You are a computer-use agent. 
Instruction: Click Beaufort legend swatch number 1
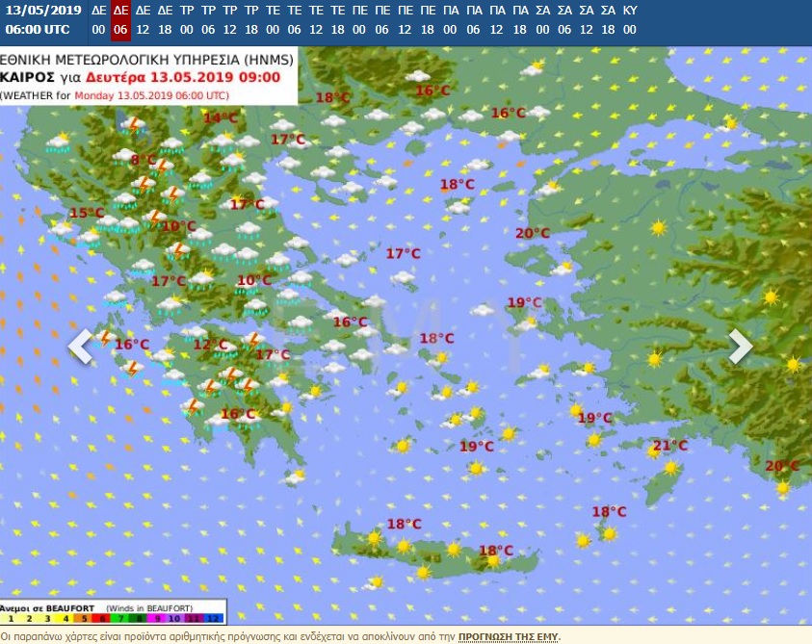click(x=11, y=619)
